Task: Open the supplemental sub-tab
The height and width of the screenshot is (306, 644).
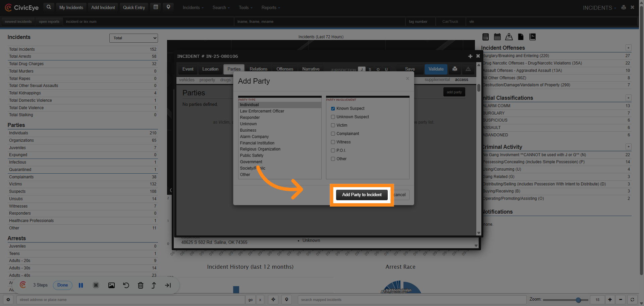Action: click(437, 80)
